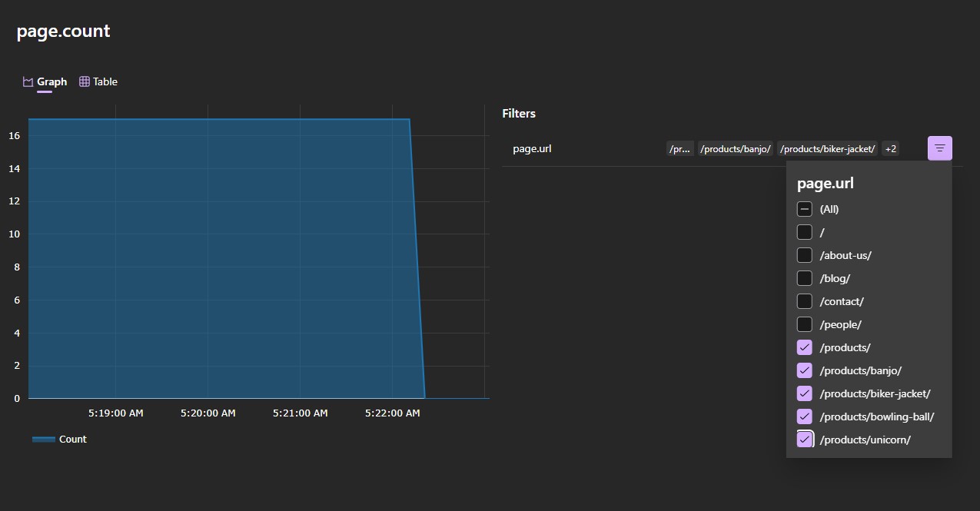The width and height of the screenshot is (980, 511).
Task: Open the page.url filter dropdown button
Action: [x=939, y=148]
